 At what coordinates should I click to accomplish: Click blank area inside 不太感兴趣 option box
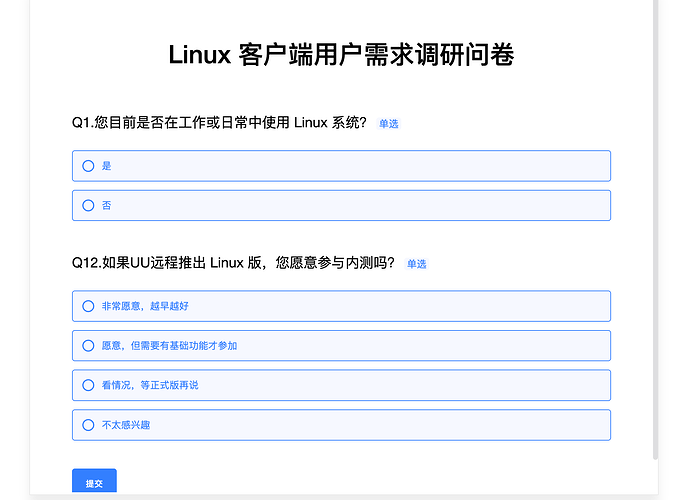coord(380,425)
